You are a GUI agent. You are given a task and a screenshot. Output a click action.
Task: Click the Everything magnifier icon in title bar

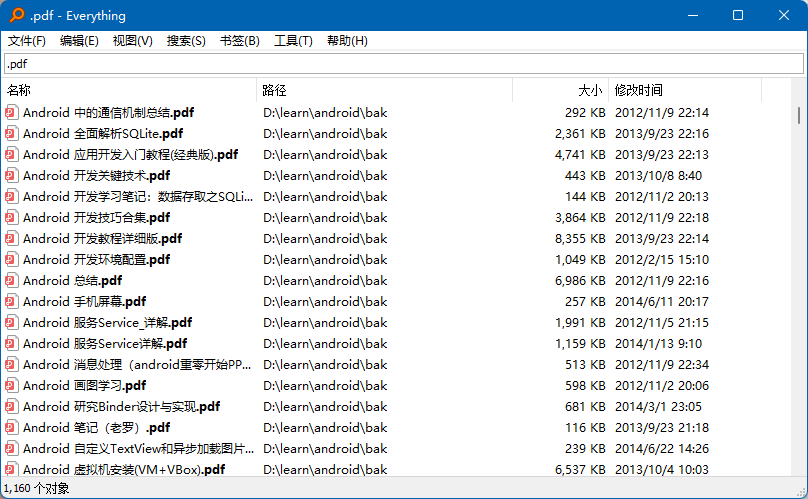point(17,15)
